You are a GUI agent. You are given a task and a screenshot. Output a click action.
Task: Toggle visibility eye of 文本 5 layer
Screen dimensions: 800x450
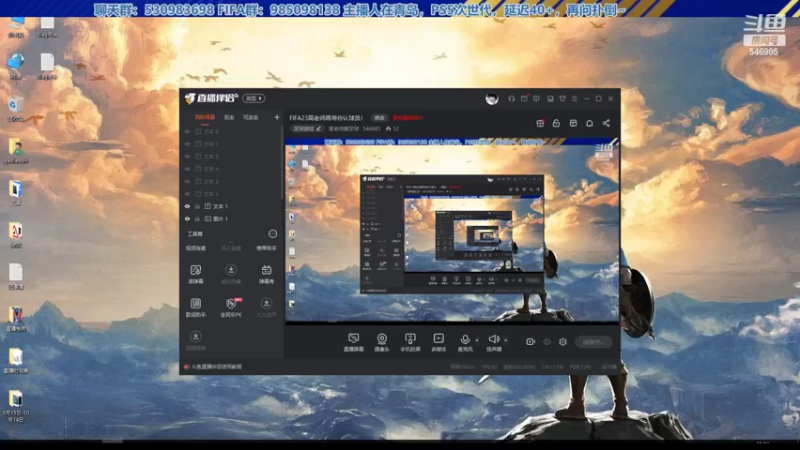click(187, 157)
